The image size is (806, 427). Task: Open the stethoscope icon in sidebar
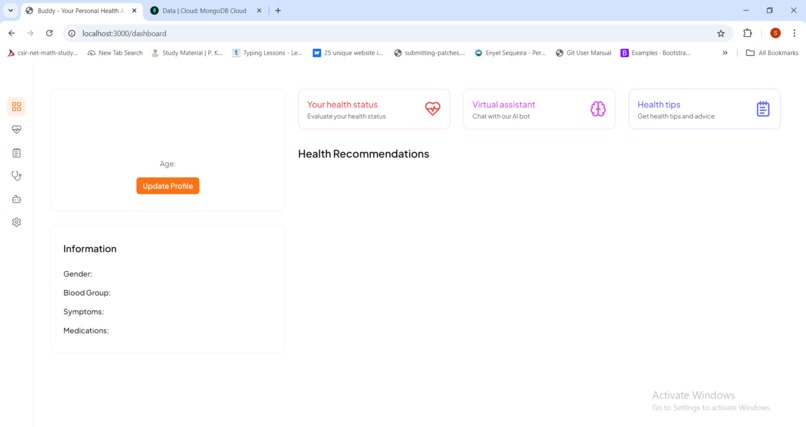16,176
